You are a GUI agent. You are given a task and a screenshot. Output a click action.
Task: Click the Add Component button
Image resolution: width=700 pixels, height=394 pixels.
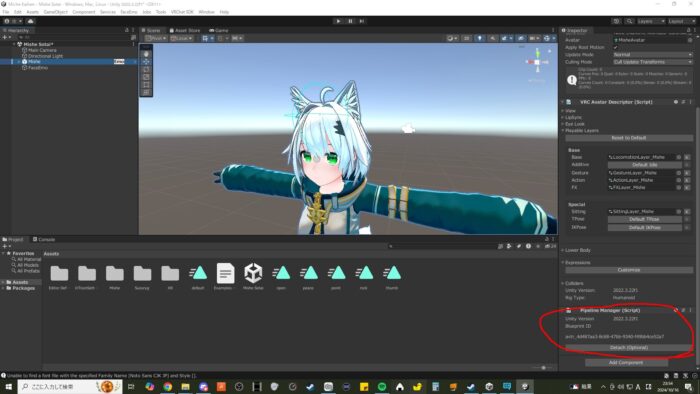click(626, 363)
